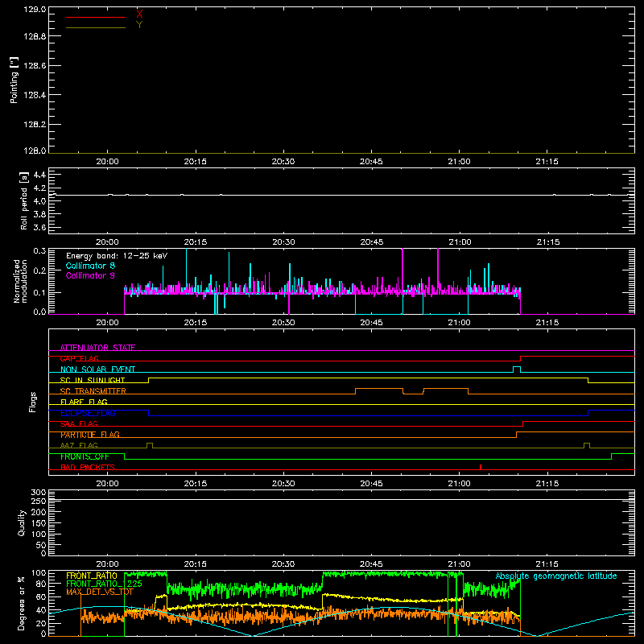This screenshot has width=644, height=644.
Task: Select the orange MAX_DET_VS_TOT legend entry
Action: coord(100,592)
